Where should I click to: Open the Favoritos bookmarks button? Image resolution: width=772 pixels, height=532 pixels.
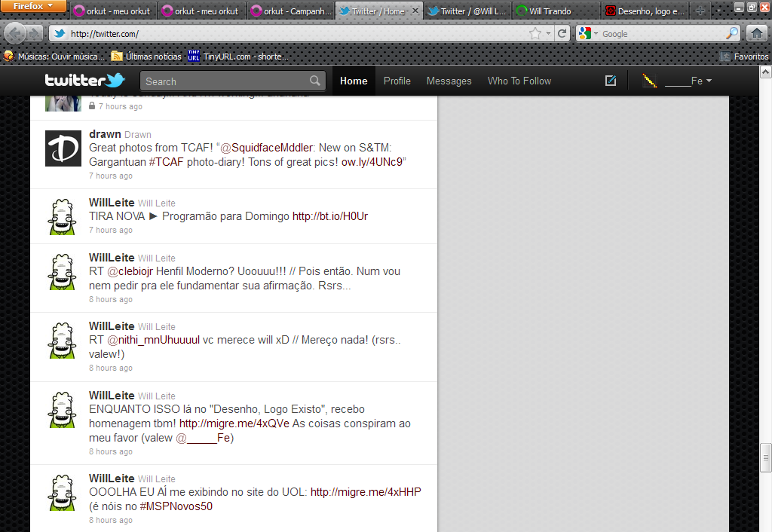744,57
